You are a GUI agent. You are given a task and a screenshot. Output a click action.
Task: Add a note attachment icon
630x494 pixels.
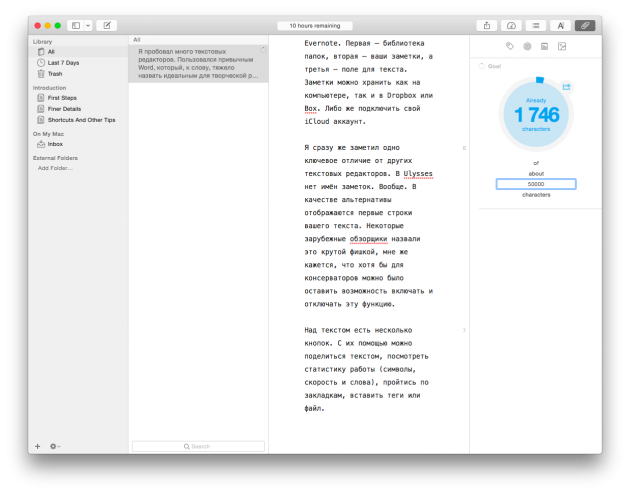coord(544,46)
